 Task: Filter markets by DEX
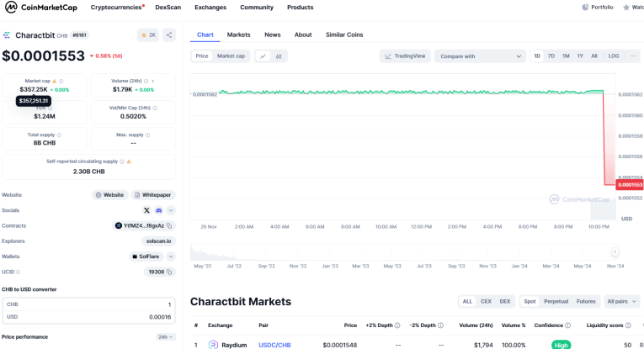click(505, 301)
